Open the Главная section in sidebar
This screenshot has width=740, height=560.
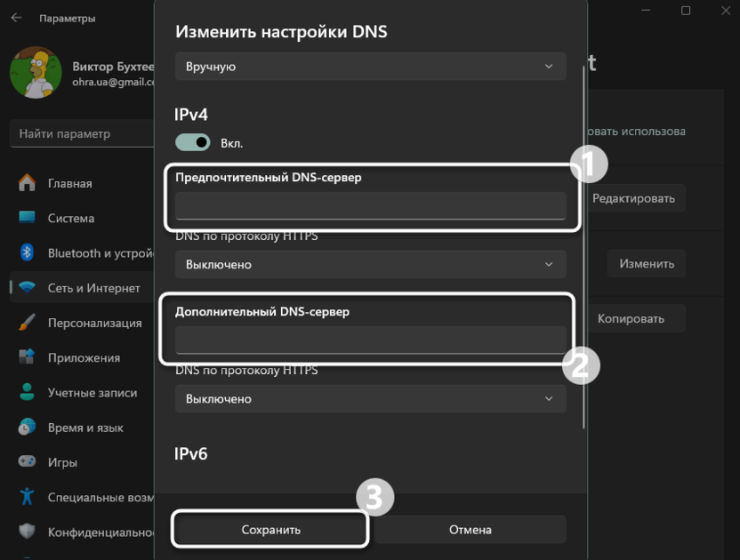click(x=67, y=183)
